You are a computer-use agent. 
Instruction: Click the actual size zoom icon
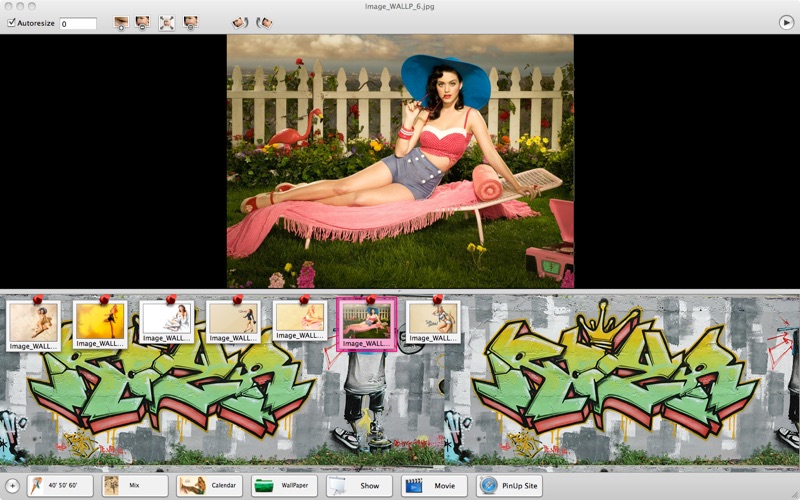(190, 22)
